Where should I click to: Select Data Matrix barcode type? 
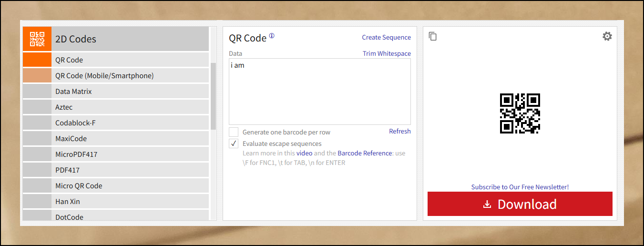[116, 91]
